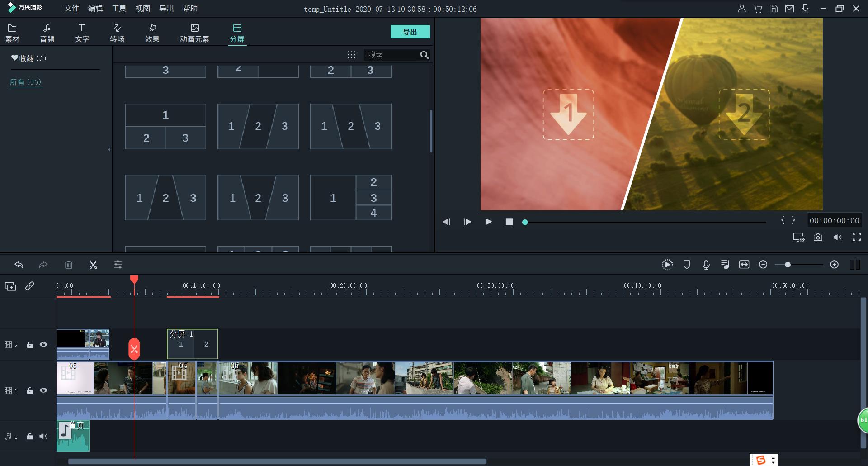
Task: Click the scissors split tool
Action: pos(93,265)
